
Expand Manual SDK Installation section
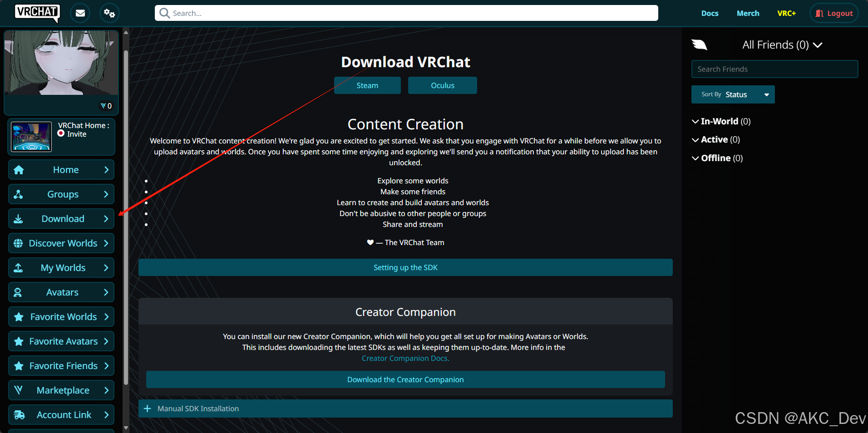(405, 408)
